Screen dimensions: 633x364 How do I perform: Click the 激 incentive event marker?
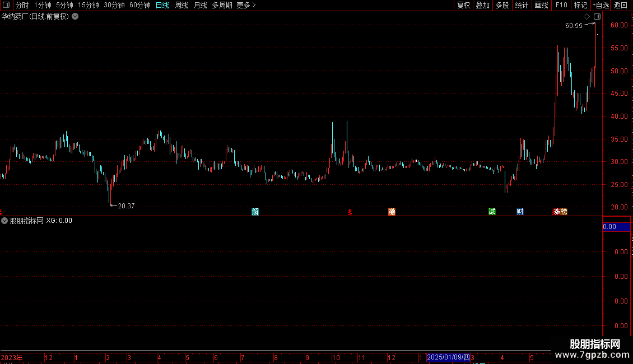tap(392, 212)
